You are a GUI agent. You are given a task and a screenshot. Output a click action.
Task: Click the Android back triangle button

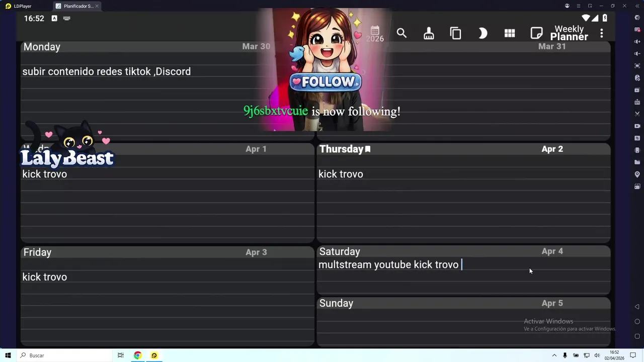pos(637,307)
